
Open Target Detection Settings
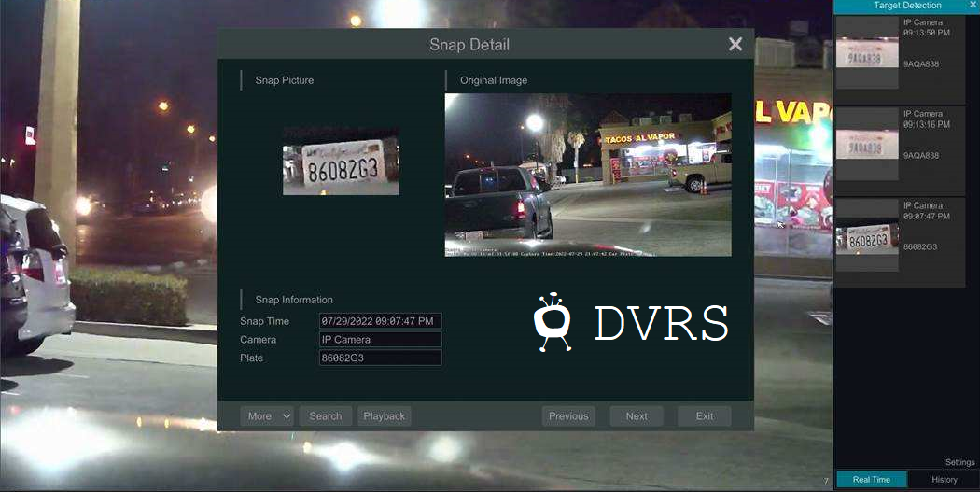(959, 462)
